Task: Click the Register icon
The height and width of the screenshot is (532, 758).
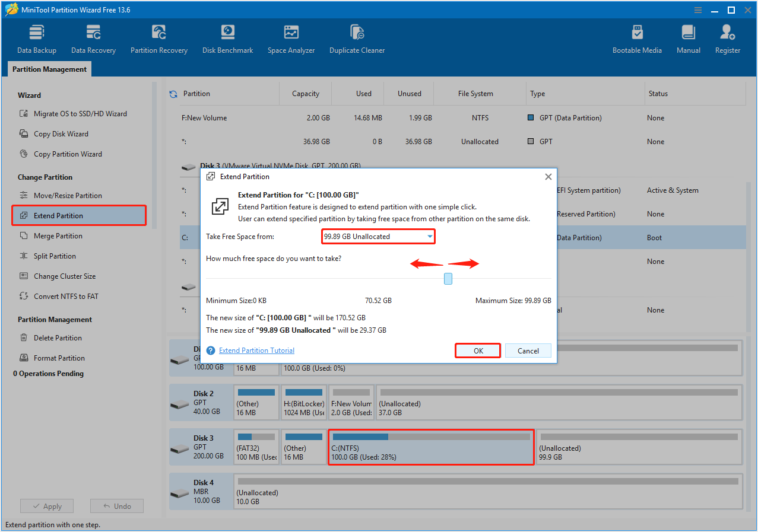Action: [727, 37]
